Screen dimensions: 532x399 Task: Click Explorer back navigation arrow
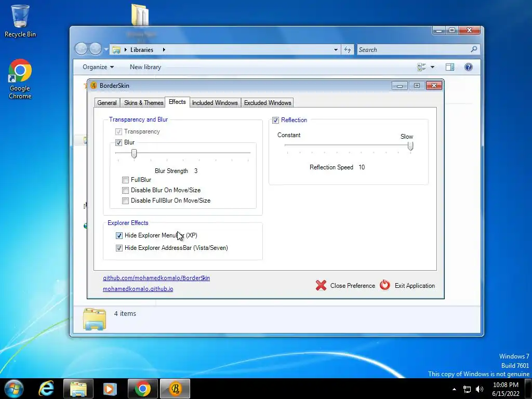coord(81,49)
